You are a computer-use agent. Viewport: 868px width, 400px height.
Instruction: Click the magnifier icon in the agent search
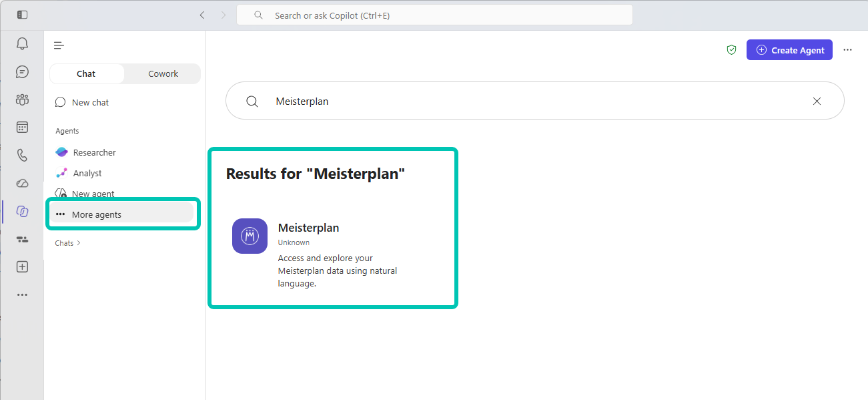pos(252,102)
